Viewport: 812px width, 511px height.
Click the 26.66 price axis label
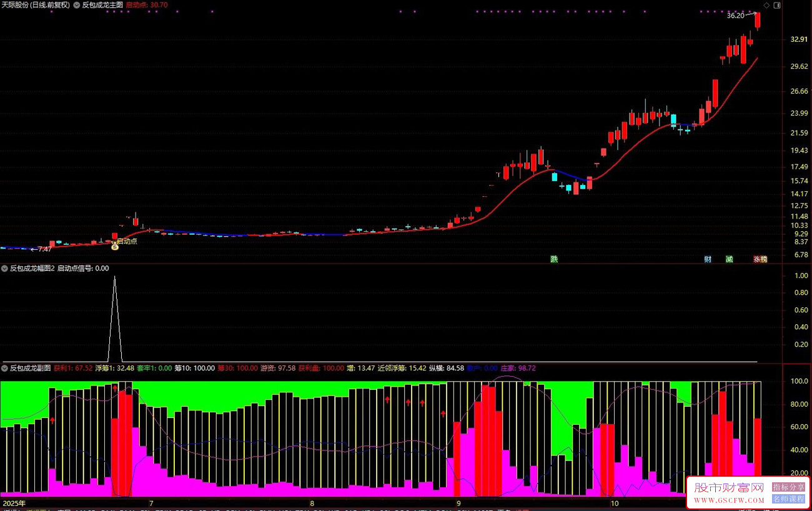coord(800,91)
